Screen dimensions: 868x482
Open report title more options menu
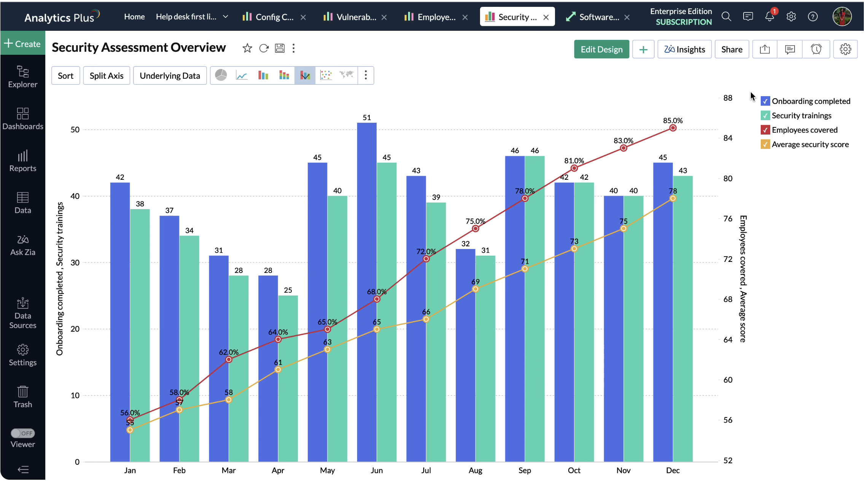pyautogui.click(x=294, y=48)
